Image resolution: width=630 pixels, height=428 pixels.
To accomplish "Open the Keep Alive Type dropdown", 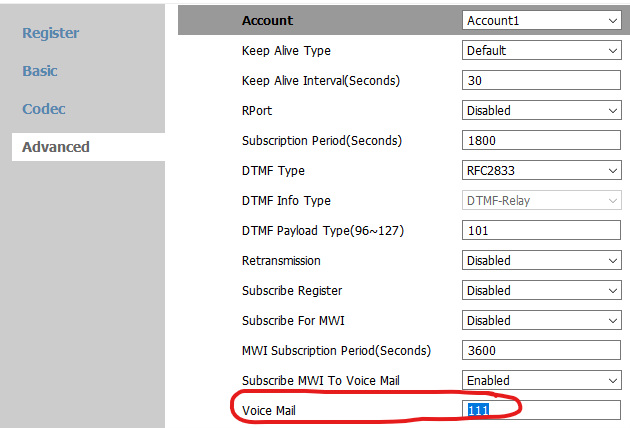I will click(541, 51).
